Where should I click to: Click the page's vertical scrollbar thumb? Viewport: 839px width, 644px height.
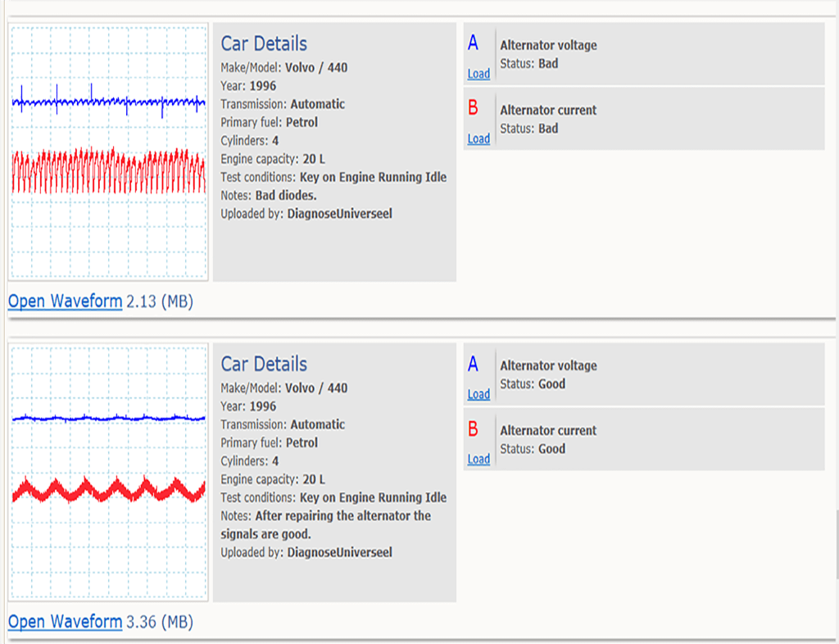[835, 545]
